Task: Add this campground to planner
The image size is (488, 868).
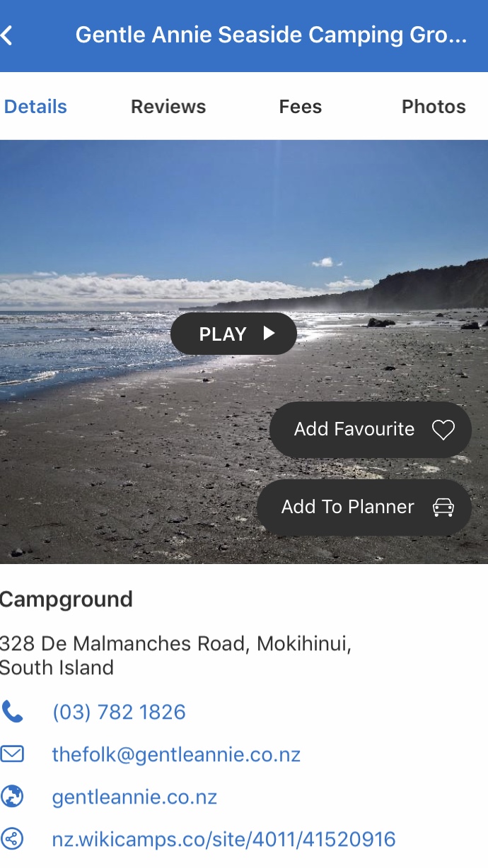Action: tap(364, 508)
